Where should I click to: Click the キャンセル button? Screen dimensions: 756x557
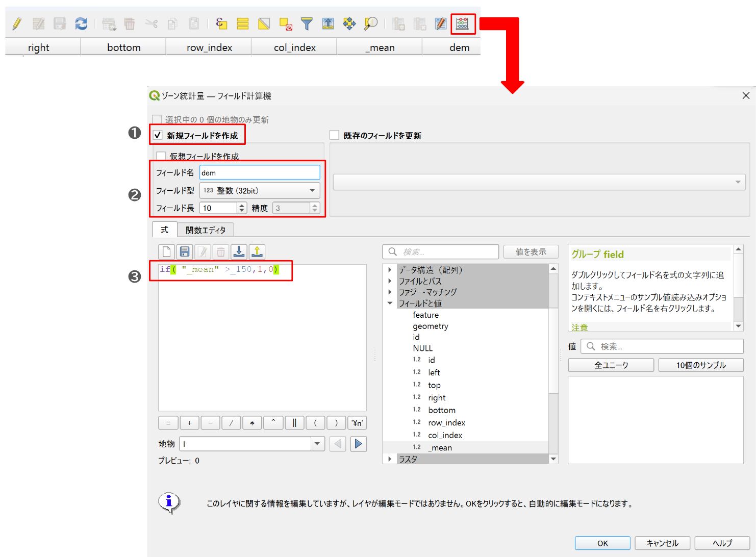(x=662, y=543)
